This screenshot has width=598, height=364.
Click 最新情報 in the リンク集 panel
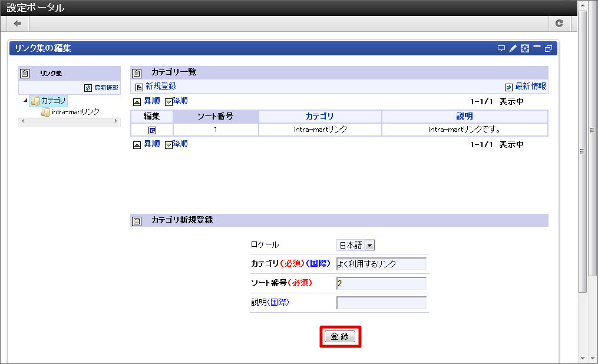click(106, 88)
